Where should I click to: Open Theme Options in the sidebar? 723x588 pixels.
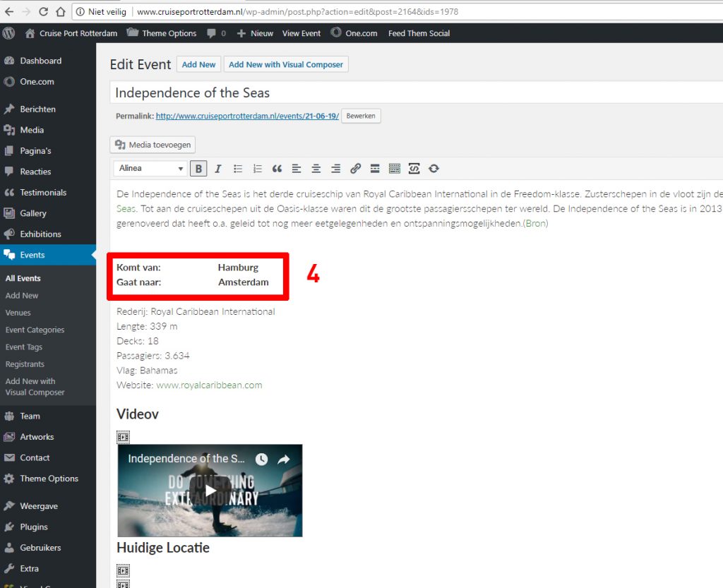click(x=48, y=479)
